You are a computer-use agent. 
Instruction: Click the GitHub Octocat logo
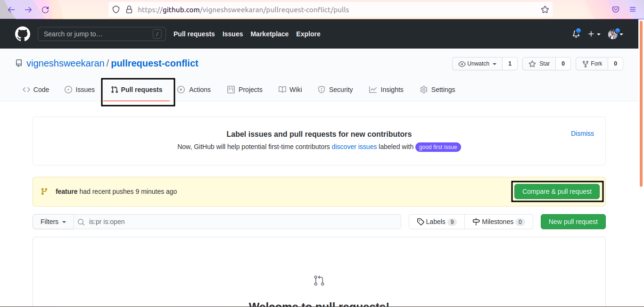pos(23,34)
